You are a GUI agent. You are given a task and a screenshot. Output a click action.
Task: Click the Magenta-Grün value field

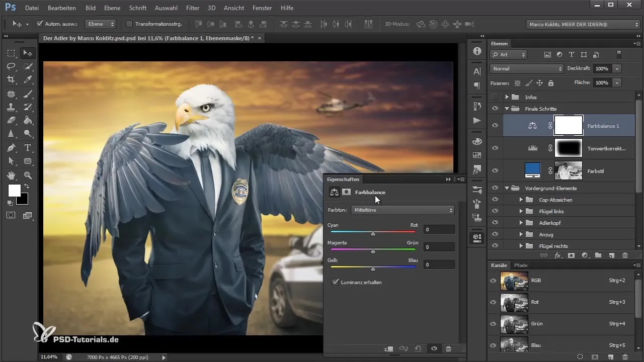(439, 247)
